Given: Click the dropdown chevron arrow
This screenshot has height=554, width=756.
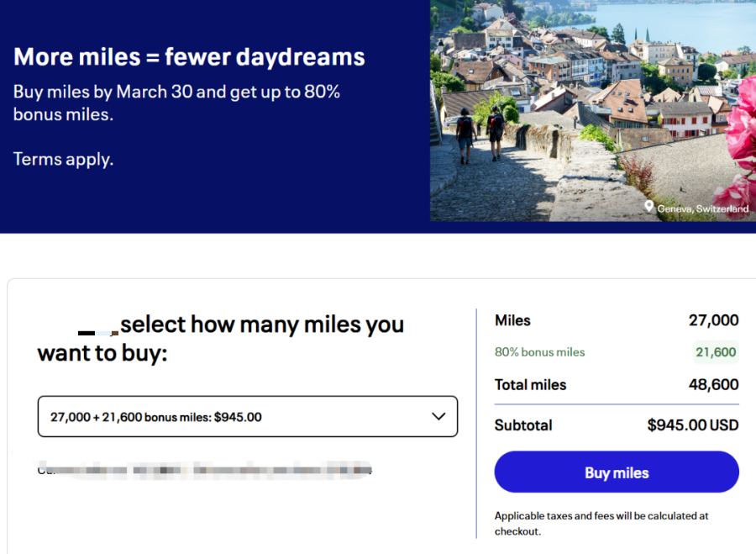Looking at the screenshot, I should coord(438,416).
